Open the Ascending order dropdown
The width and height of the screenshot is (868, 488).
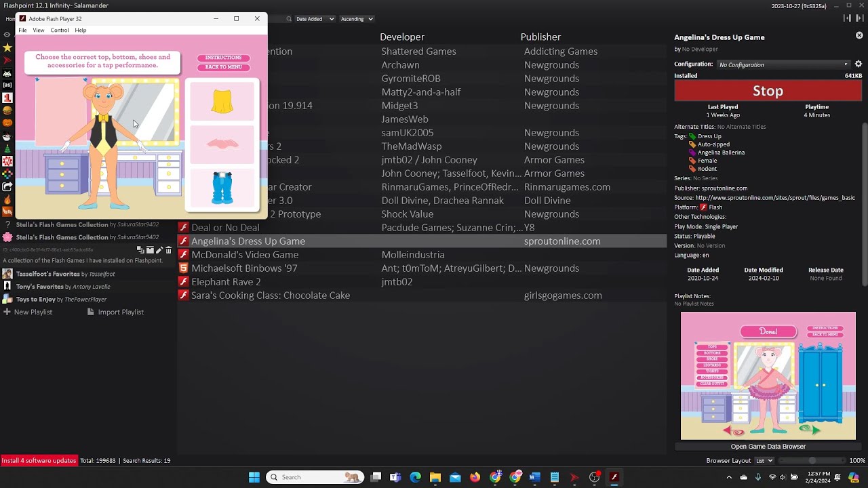[357, 19]
